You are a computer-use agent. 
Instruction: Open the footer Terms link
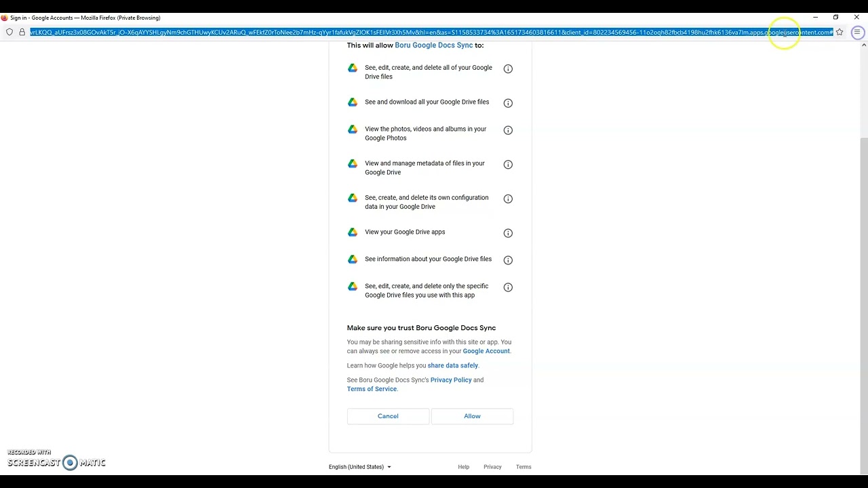(x=524, y=467)
